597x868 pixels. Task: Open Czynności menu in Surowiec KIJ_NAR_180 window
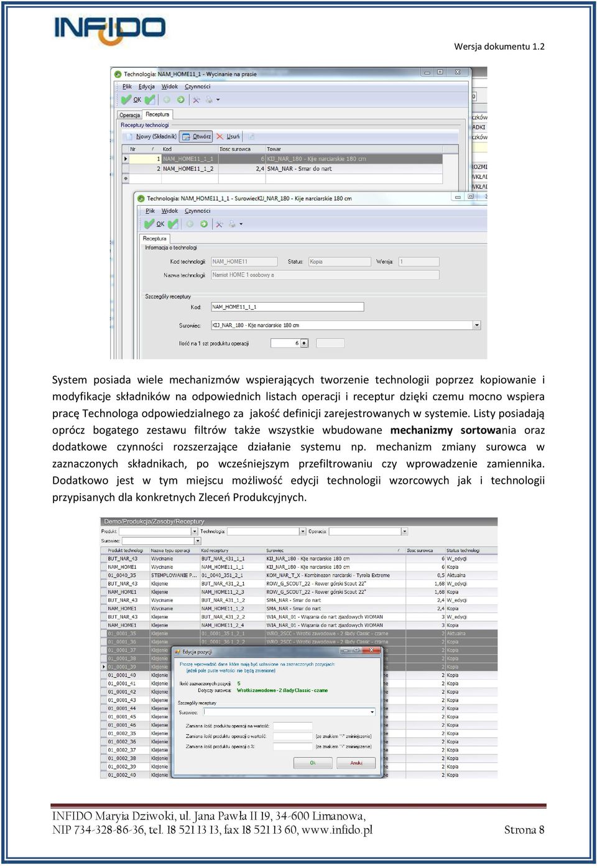198,211
